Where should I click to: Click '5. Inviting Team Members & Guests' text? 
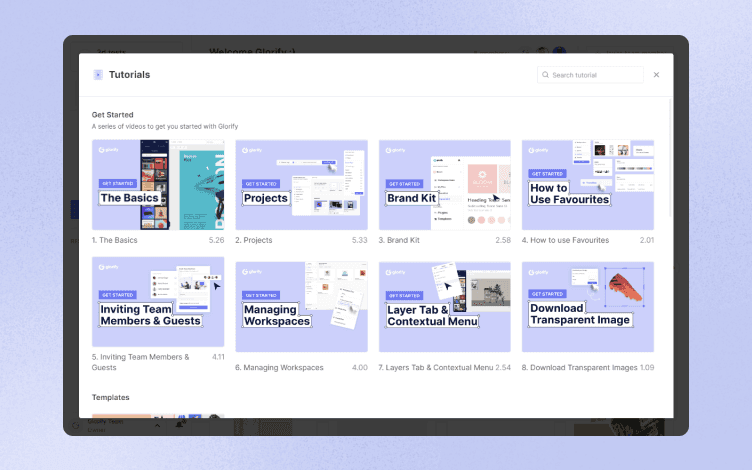pyautogui.click(x=141, y=362)
